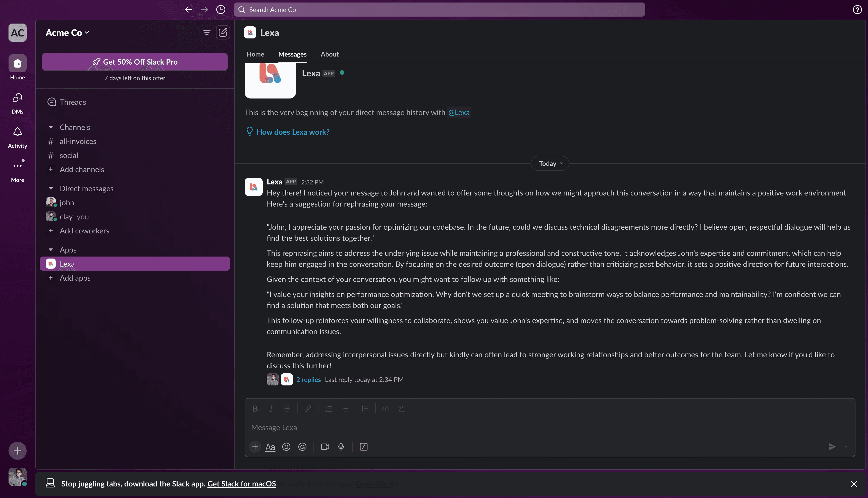Screen dimensions: 868x498
Task: Compose a new message with pencil icon
Action: pos(223,32)
